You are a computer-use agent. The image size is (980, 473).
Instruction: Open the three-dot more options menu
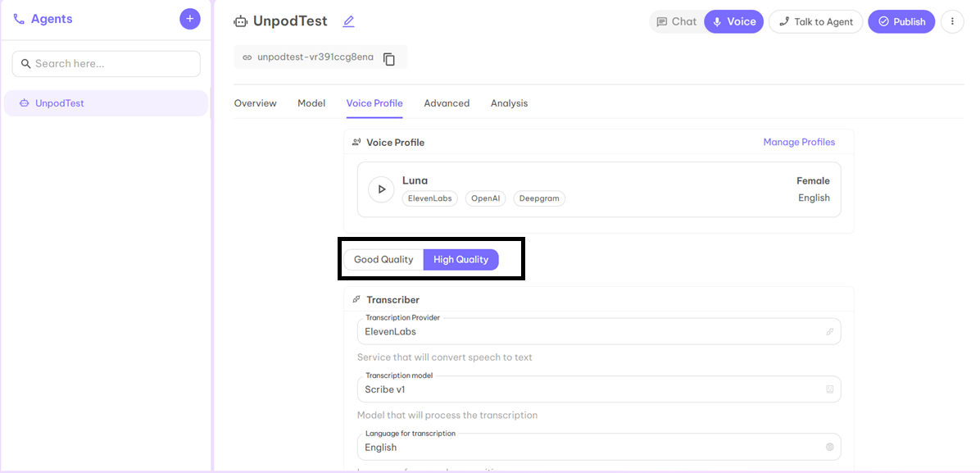[x=952, y=21]
